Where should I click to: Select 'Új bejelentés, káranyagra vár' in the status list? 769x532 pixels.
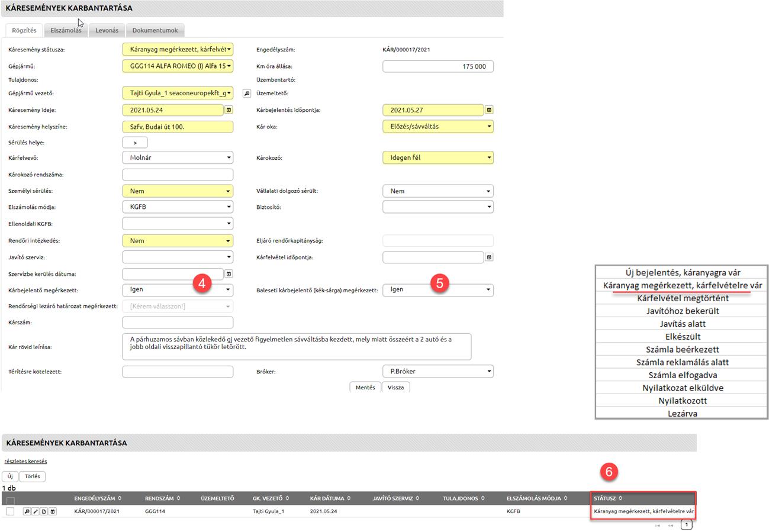pyautogui.click(x=682, y=273)
